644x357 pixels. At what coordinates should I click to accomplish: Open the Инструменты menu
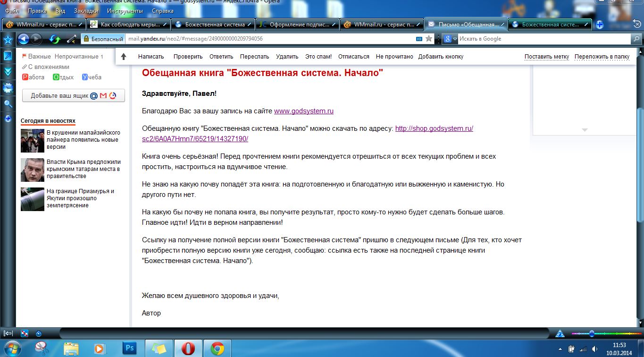pos(125,11)
